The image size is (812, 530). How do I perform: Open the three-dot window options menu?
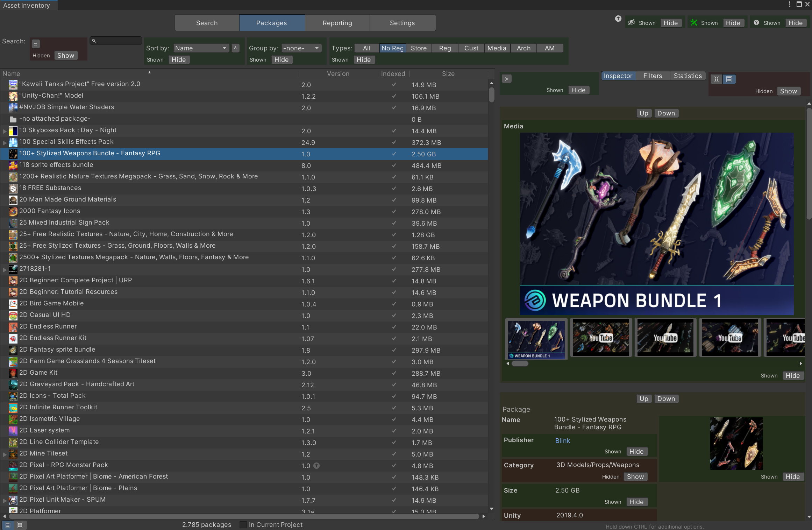pyautogui.click(x=790, y=4)
